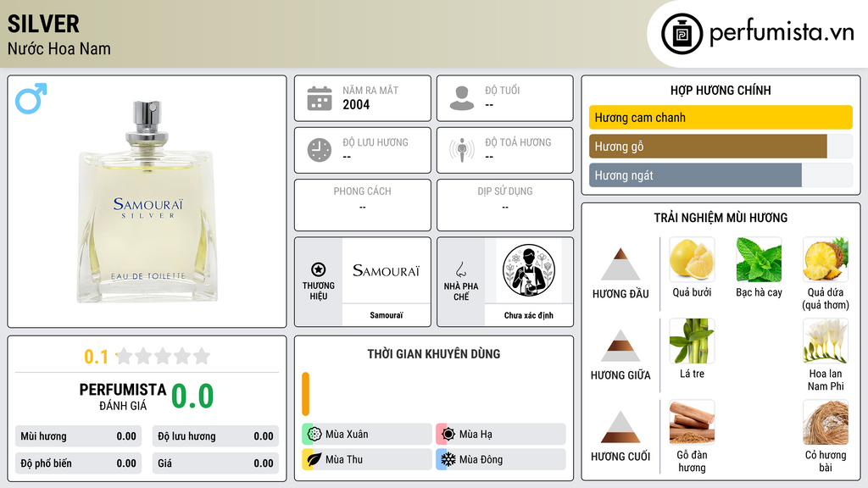
Task: Click the blue male gender symbol icon
Action: [x=31, y=98]
